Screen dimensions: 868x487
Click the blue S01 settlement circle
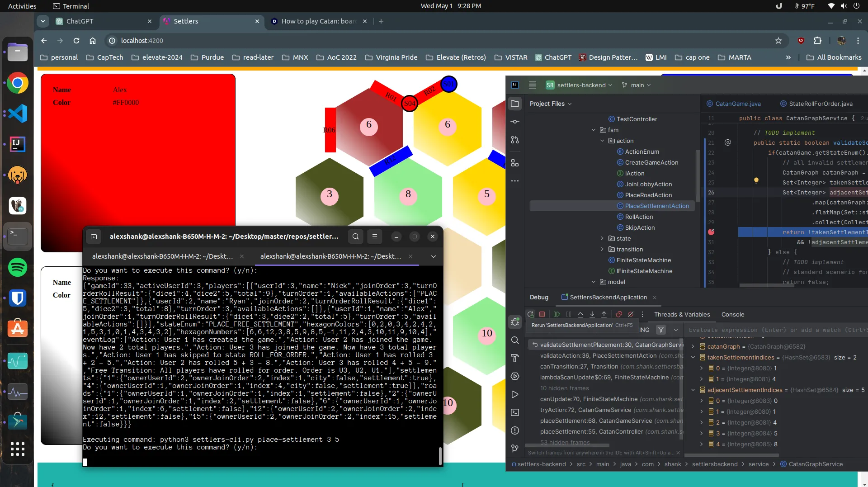point(448,84)
